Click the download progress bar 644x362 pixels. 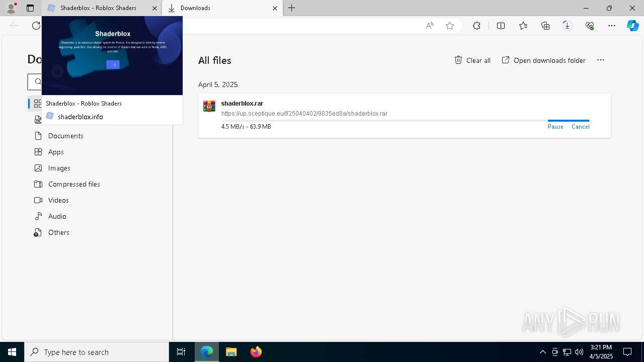(x=405, y=121)
